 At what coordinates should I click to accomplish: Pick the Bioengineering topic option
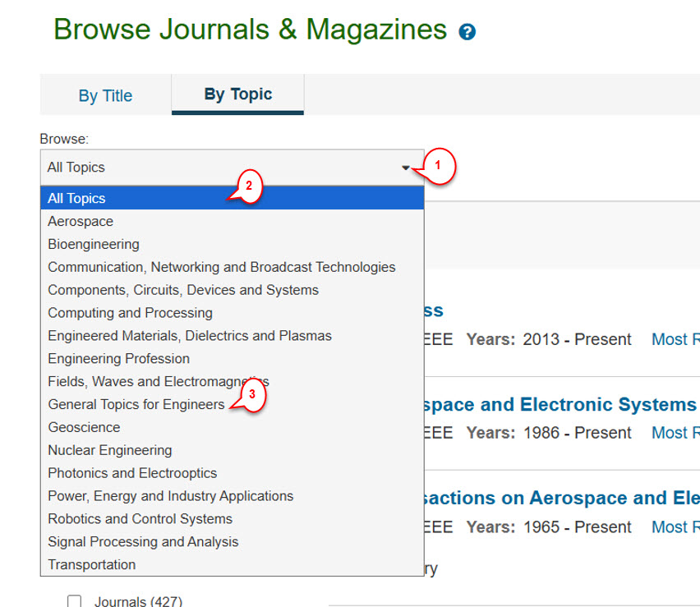click(94, 244)
